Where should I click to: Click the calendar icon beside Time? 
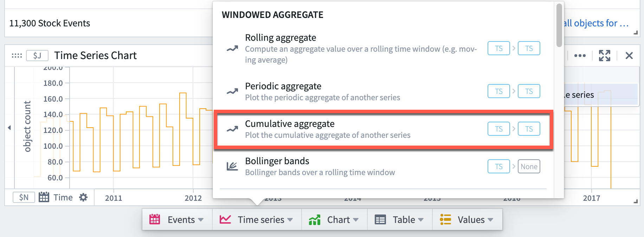tap(44, 197)
